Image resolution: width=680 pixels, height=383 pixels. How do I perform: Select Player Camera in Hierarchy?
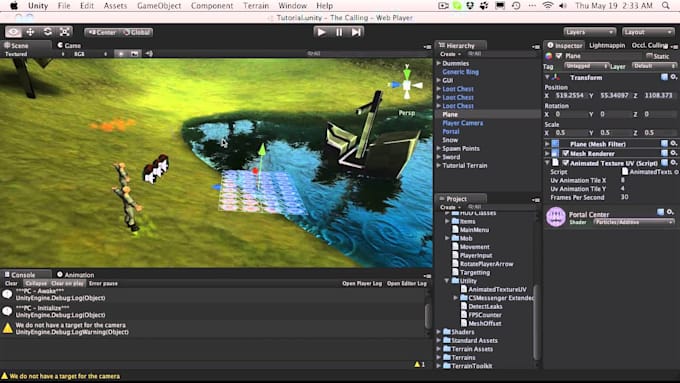coord(462,123)
